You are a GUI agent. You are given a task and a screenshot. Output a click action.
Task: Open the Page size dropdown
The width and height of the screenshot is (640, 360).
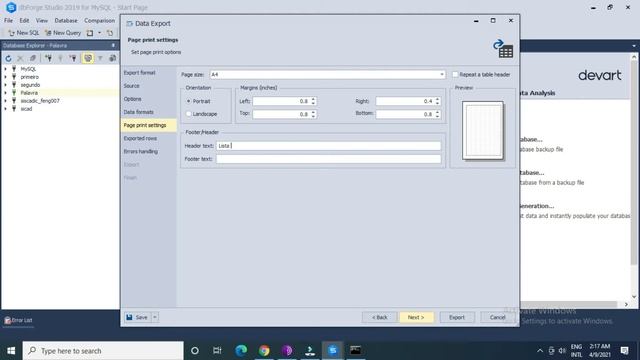[442, 74]
